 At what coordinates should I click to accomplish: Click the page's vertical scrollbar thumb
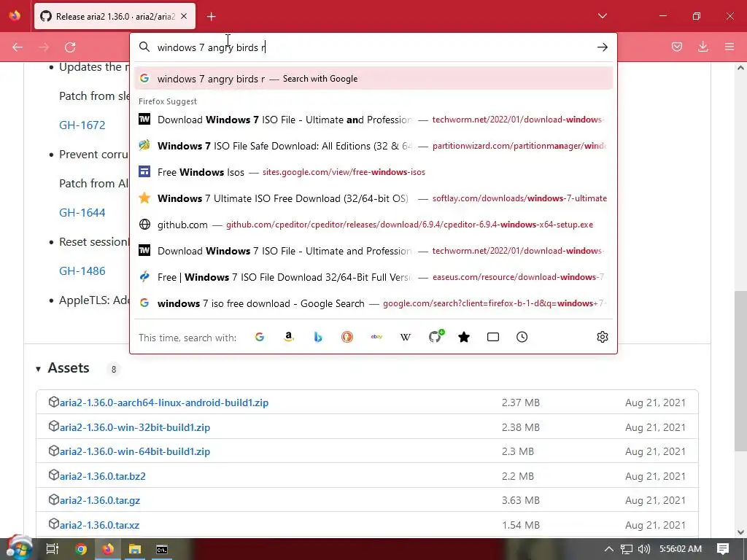pyautogui.click(x=740, y=370)
